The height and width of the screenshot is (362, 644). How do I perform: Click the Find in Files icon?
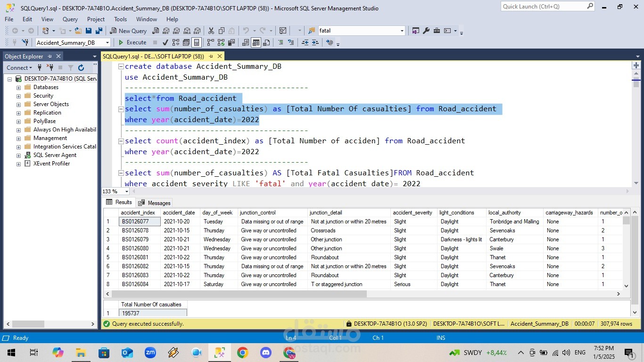tap(312, 31)
